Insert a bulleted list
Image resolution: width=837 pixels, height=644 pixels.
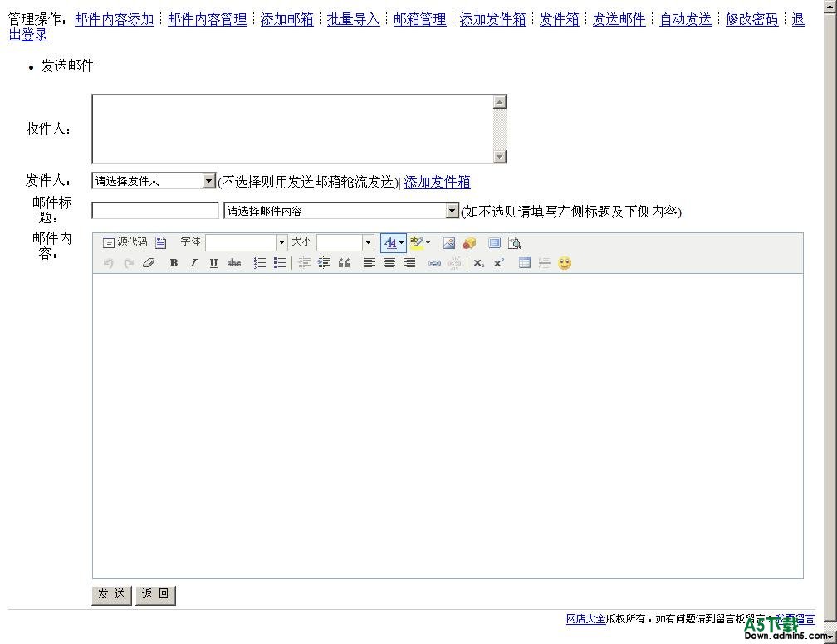coord(280,263)
